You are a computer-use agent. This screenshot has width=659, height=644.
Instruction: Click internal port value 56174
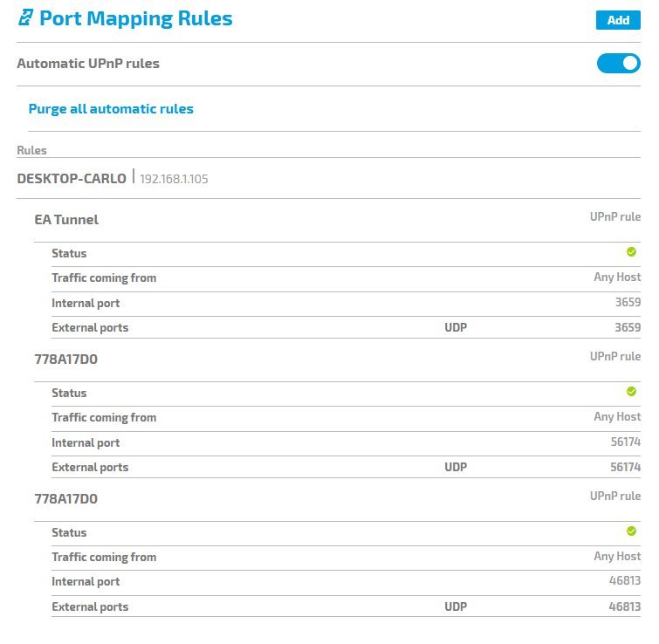[x=624, y=442]
